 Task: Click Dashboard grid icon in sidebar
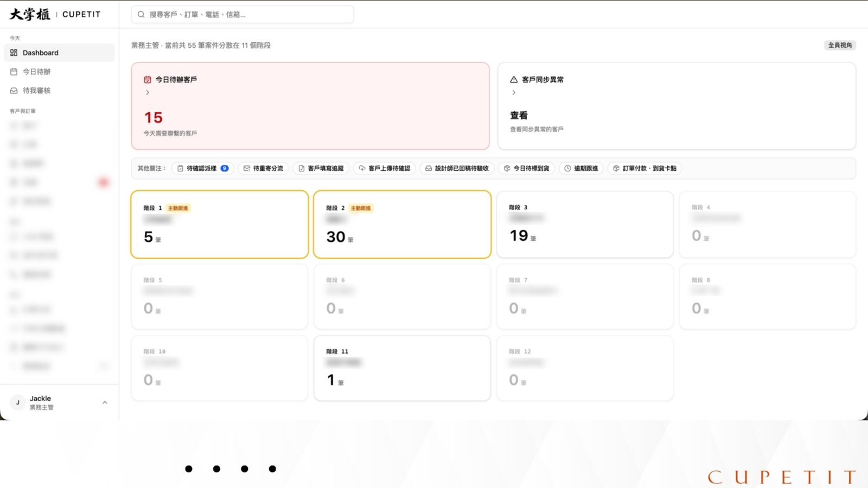pos(14,53)
